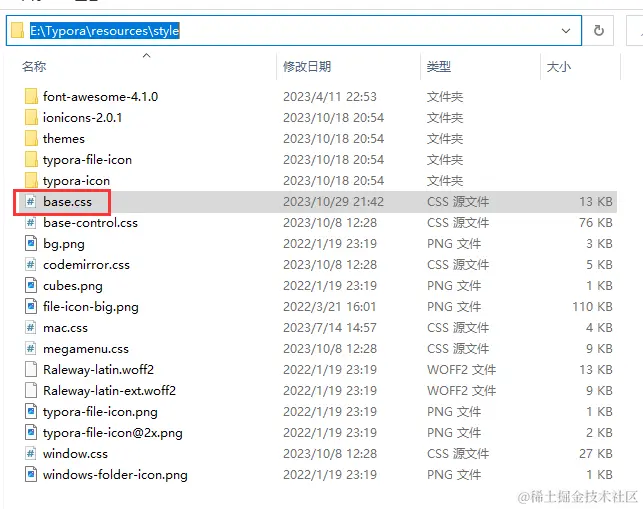
Task: Click the windows-folder-icon.png image icon
Action: (x=31, y=474)
